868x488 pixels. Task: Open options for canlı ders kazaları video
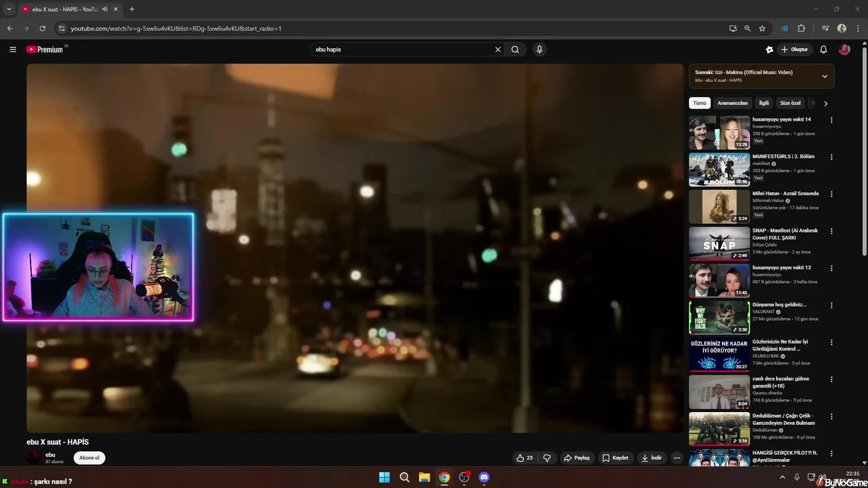point(831,380)
